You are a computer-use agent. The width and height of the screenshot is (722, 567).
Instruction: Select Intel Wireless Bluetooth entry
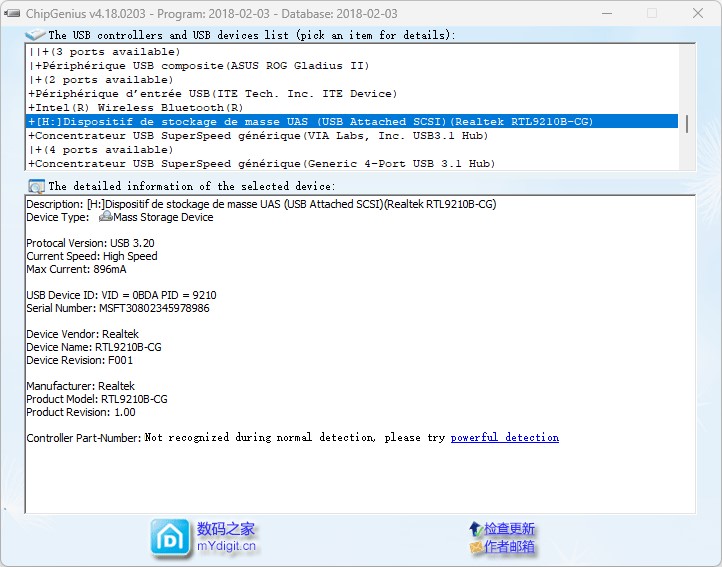137,108
